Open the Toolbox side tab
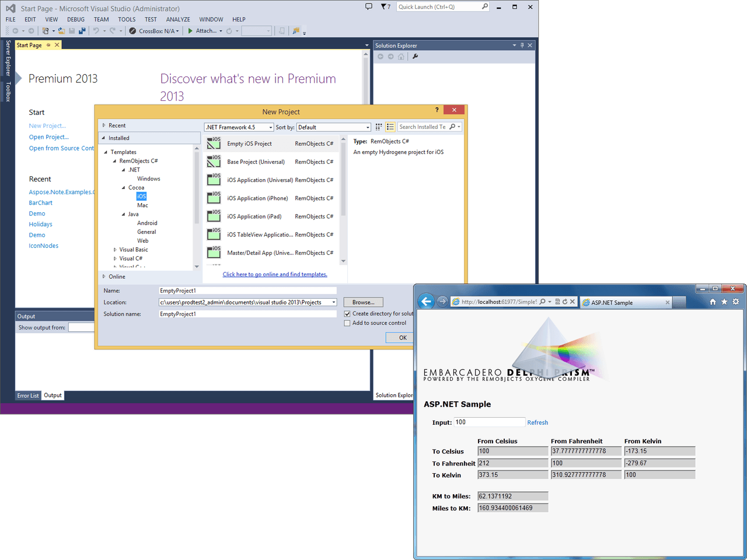The width and height of the screenshot is (747, 560). point(8,92)
